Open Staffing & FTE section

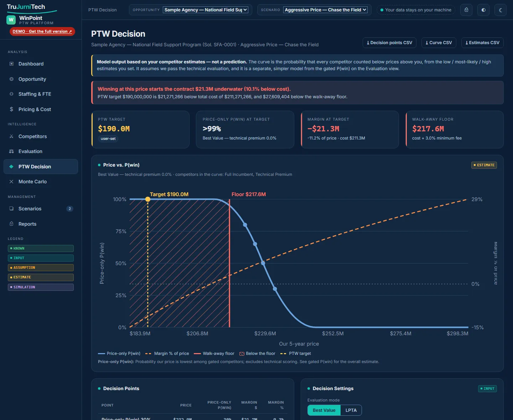pos(41,94)
